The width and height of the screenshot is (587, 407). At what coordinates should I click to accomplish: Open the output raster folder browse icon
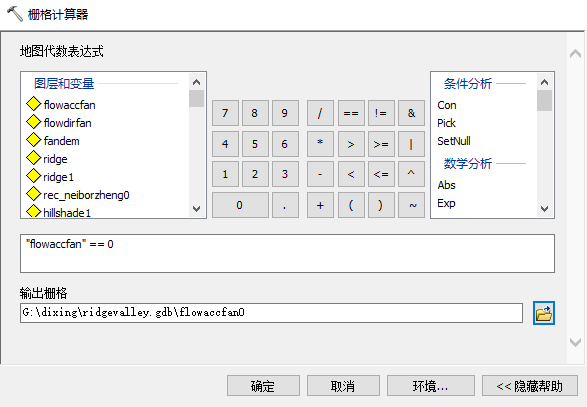click(x=544, y=313)
